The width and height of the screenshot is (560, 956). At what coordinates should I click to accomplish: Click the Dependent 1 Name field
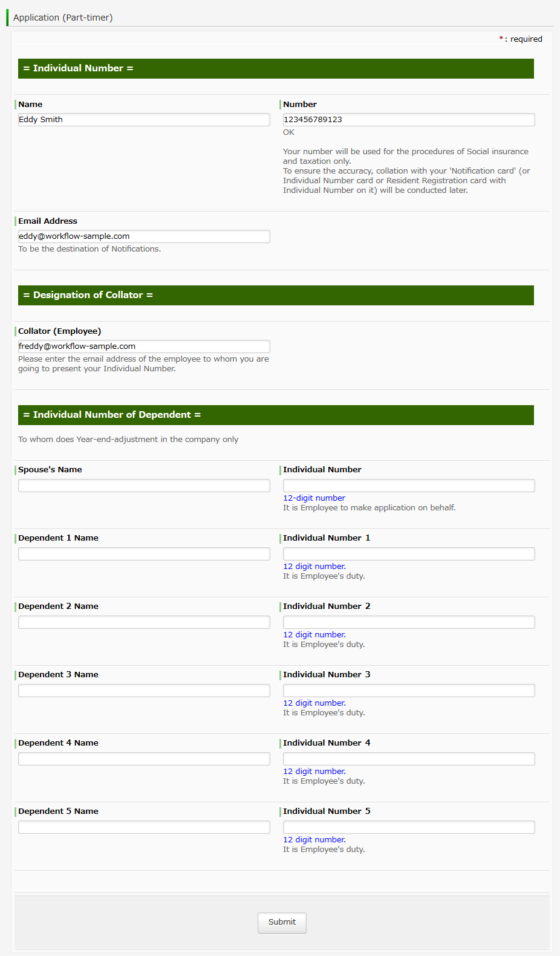[x=144, y=554]
